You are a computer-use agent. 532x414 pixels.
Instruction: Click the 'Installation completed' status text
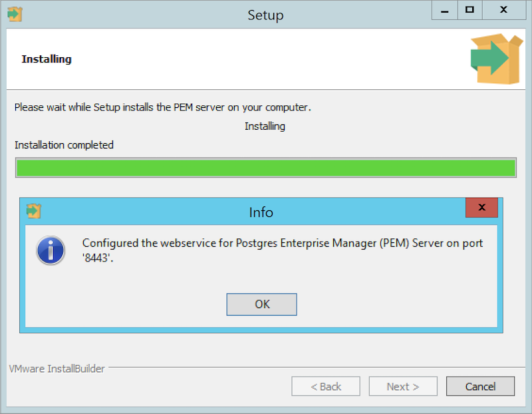coord(64,145)
